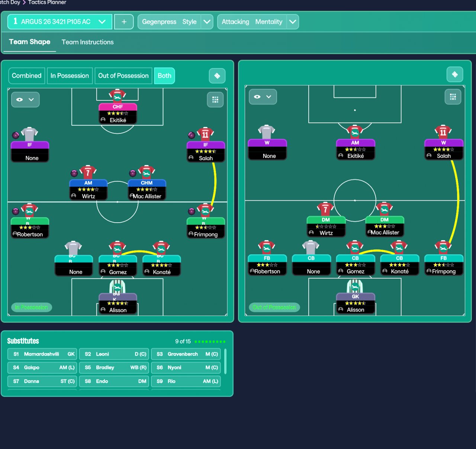Viewport: 476px width, 449px height.
Task: Click the grey shirt of the empty out-of-possession CB slot
Action: tap(311, 248)
